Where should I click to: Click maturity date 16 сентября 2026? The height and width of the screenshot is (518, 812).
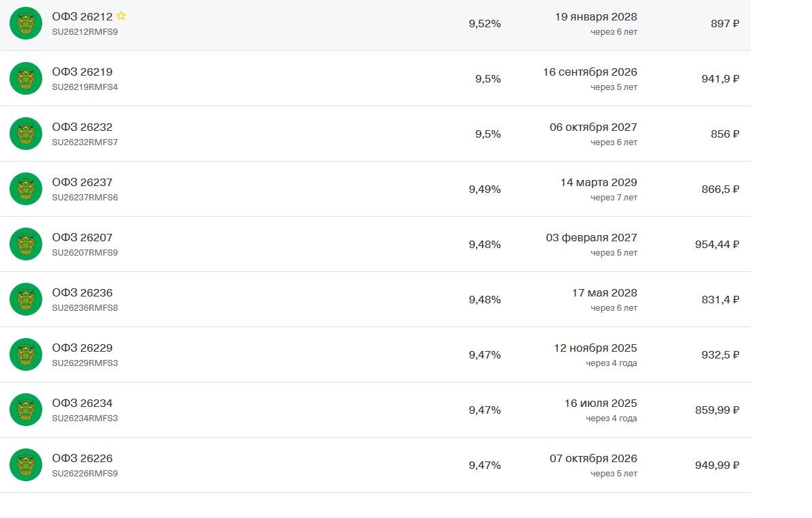pyautogui.click(x=590, y=72)
